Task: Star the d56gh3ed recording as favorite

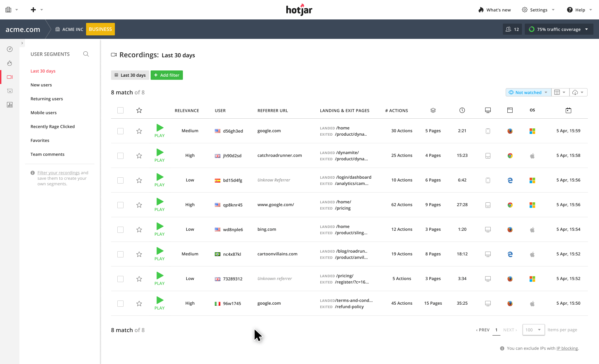Action: coord(139,131)
